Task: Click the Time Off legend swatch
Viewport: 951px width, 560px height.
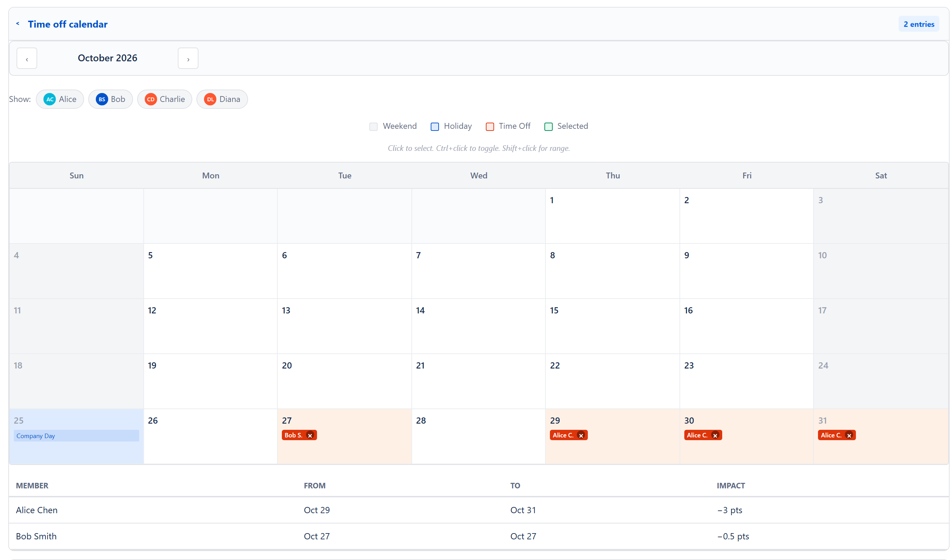Action: [490, 126]
